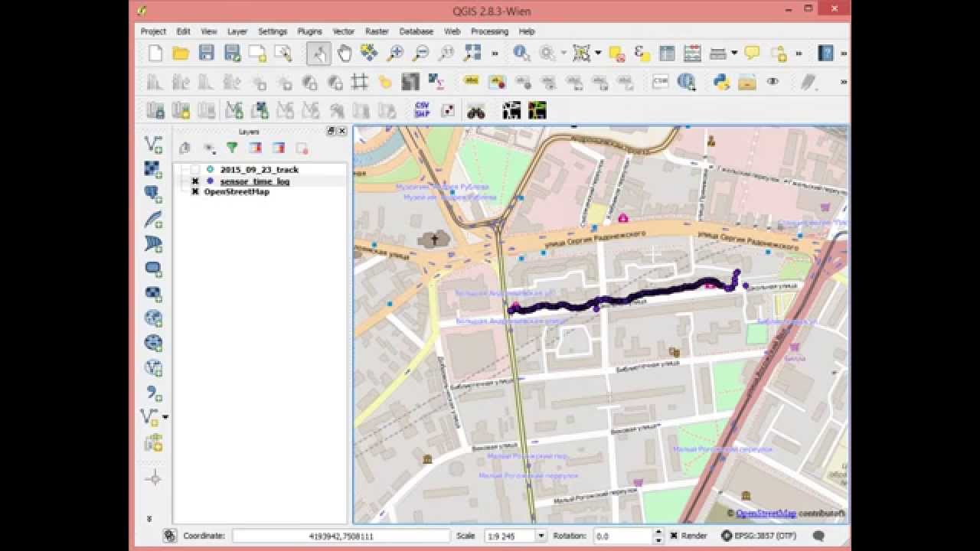Click the GPS crosshair icon in left sidebar

(153, 478)
